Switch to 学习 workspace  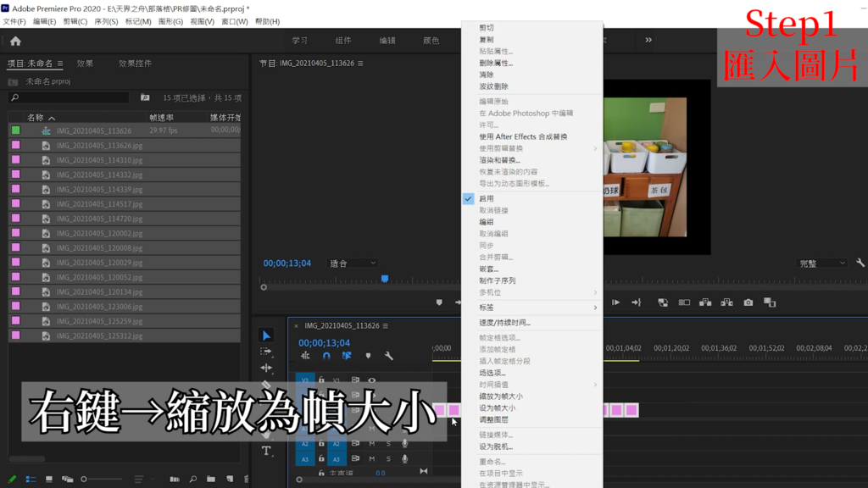point(299,41)
